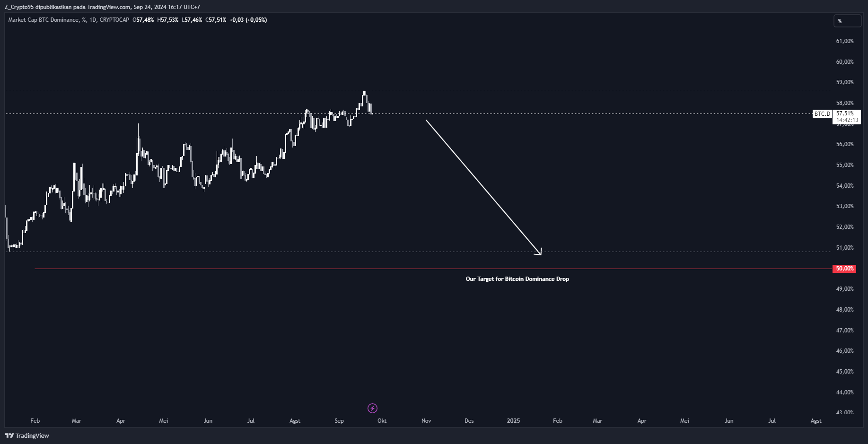The width and height of the screenshot is (868, 444).
Task: Click the countdown timer under BTC.D label
Action: 847,120
